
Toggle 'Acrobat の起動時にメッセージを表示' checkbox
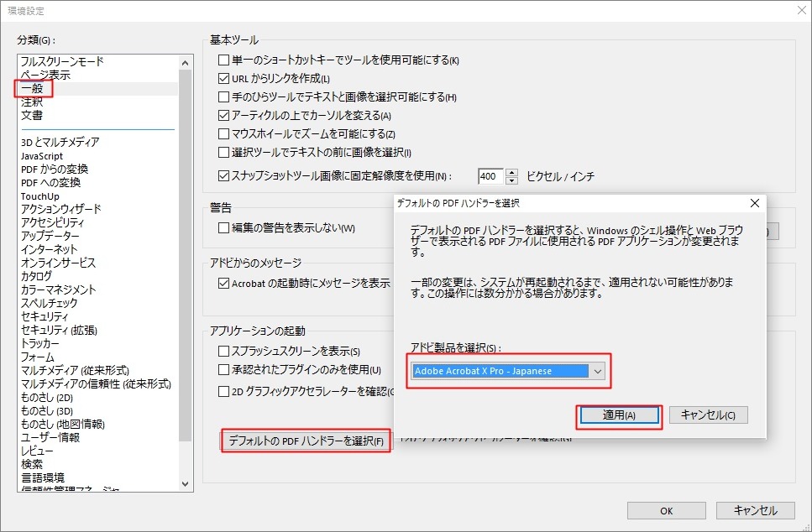click(x=223, y=283)
